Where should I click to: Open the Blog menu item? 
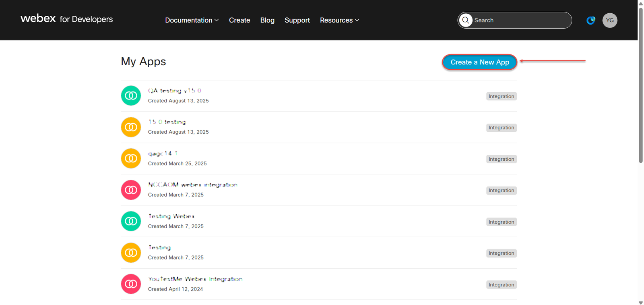pos(267,20)
